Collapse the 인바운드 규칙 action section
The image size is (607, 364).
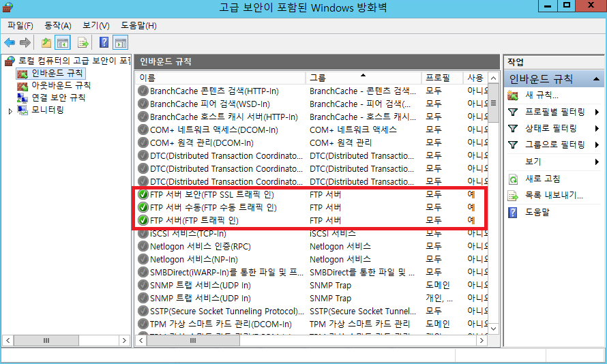coord(597,79)
